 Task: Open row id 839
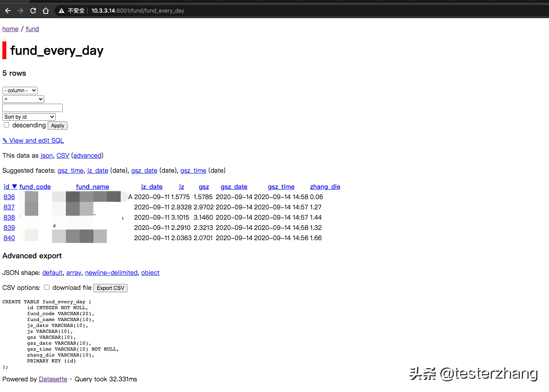coord(9,228)
